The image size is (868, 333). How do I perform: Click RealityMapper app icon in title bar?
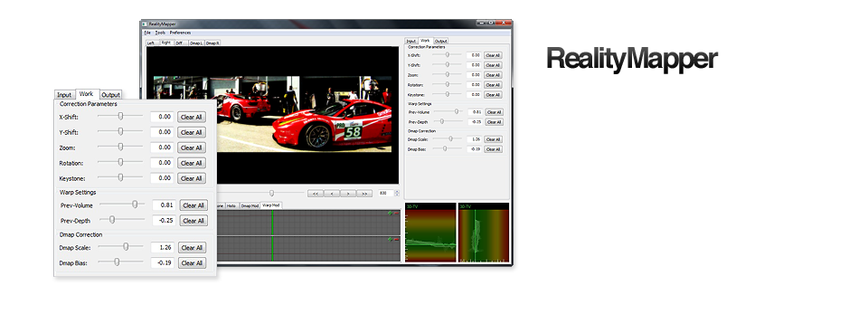145,24
